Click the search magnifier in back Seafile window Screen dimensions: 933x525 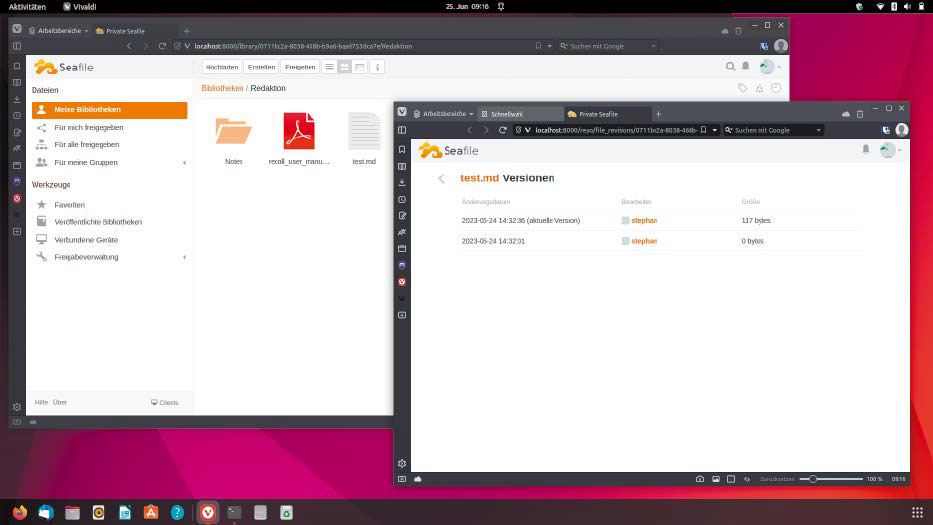[730, 67]
